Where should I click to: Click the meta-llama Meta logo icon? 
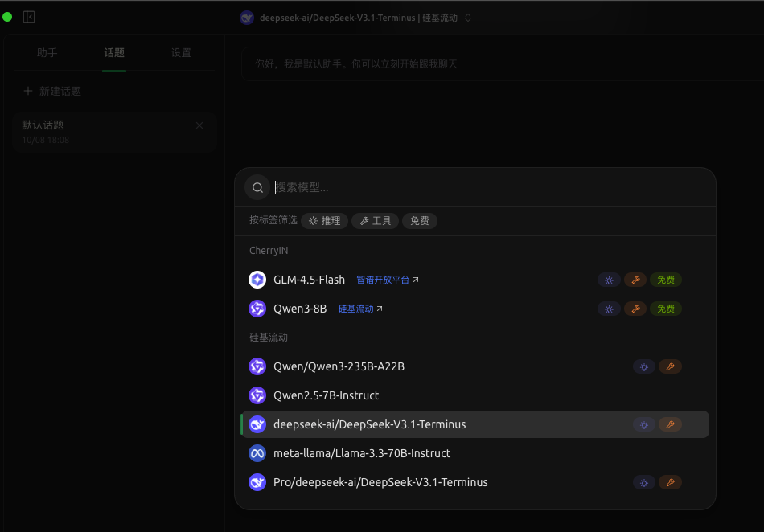(257, 453)
